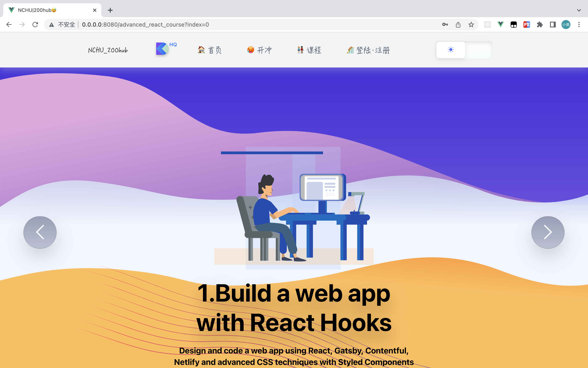Bookmark this page with the star

point(471,25)
